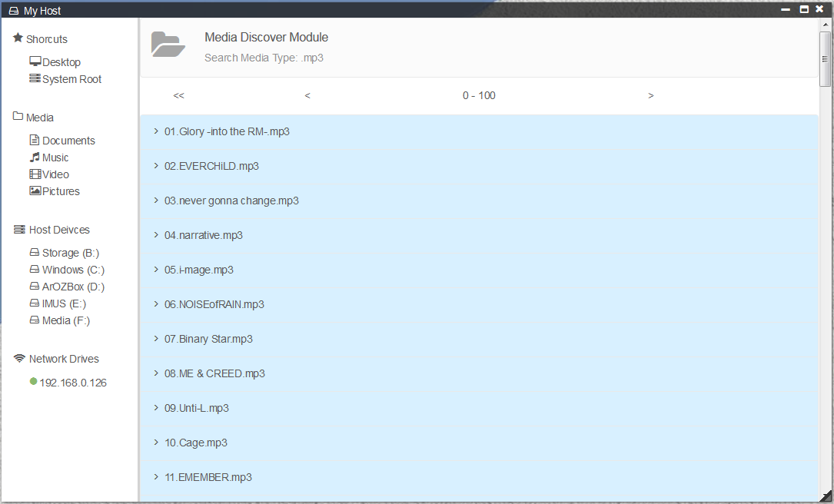Click the System Root server icon
834x504 pixels.
35,78
